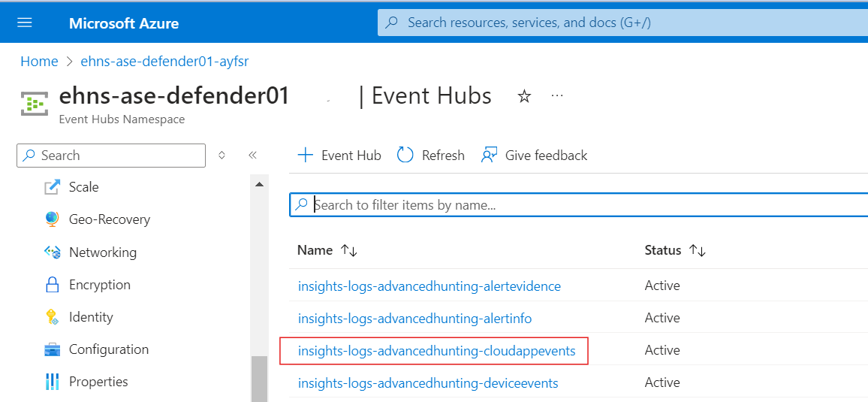Click sidebar scrollbar up arrow
The width and height of the screenshot is (868, 402).
(x=258, y=184)
